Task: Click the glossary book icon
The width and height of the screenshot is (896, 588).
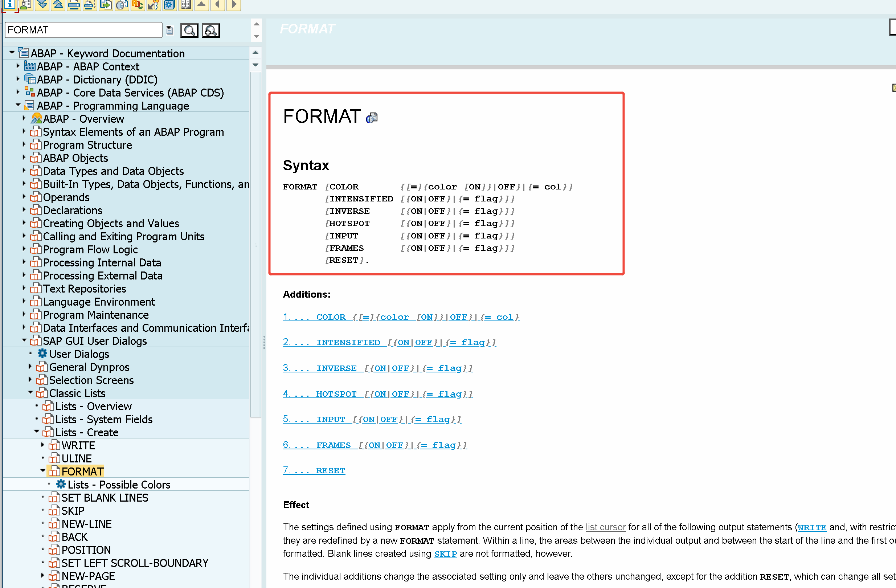Action: (185, 5)
